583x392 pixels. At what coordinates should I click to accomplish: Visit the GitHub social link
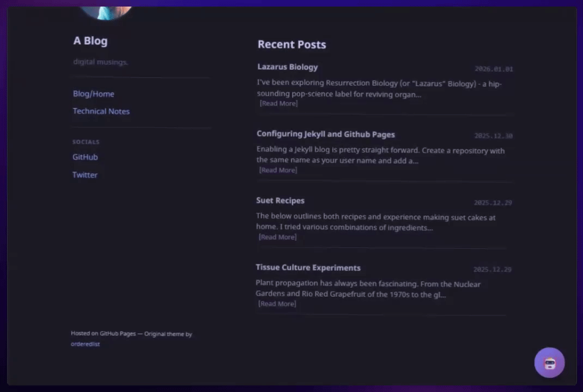[x=85, y=157]
